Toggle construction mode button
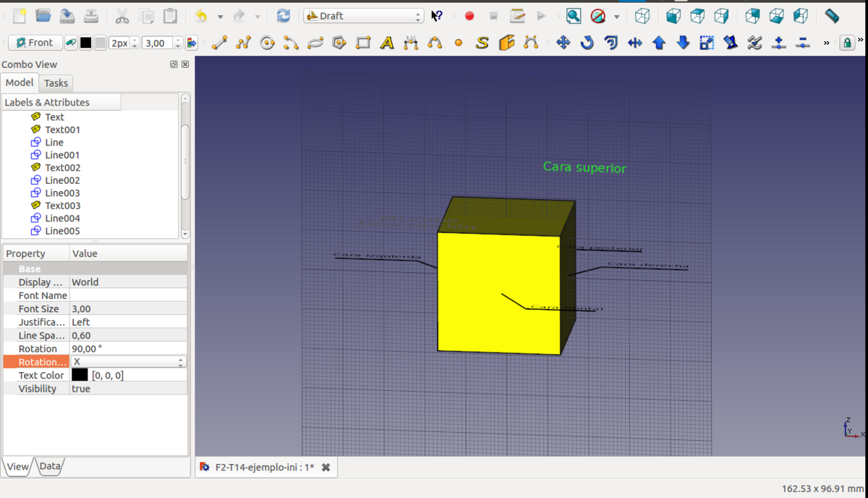Screen dimensions: 868x498 tap(70, 43)
